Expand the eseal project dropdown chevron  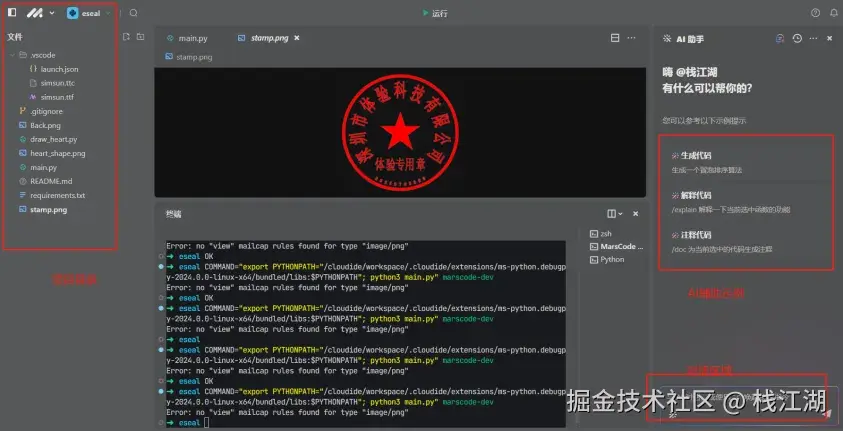108,13
